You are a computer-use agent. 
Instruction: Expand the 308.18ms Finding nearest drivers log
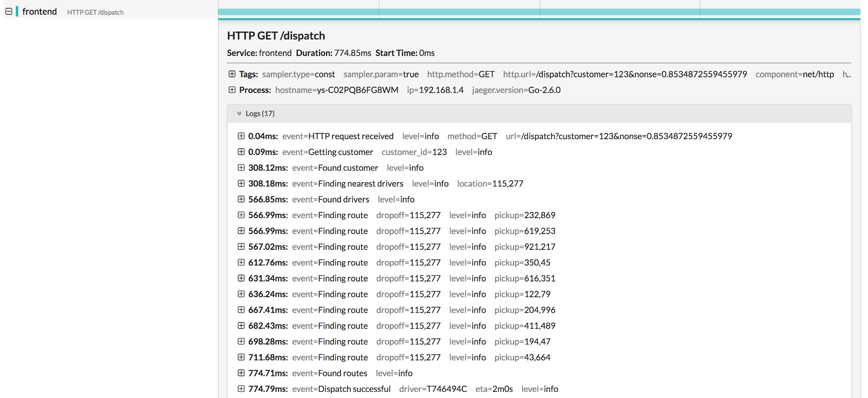241,183
